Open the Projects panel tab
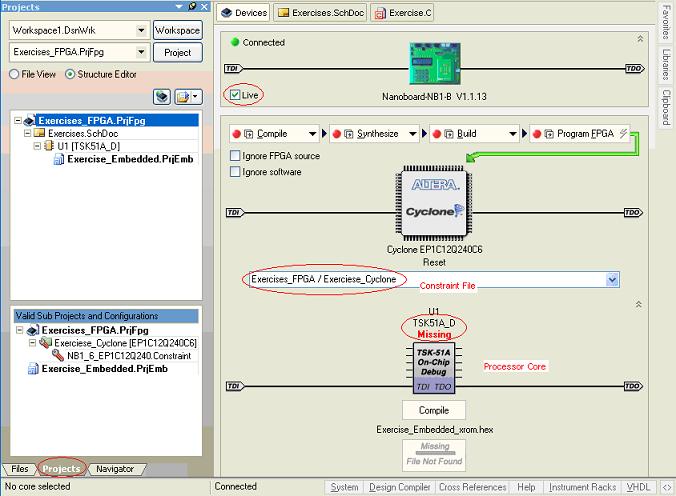This screenshot has width=676, height=496. coord(61,469)
